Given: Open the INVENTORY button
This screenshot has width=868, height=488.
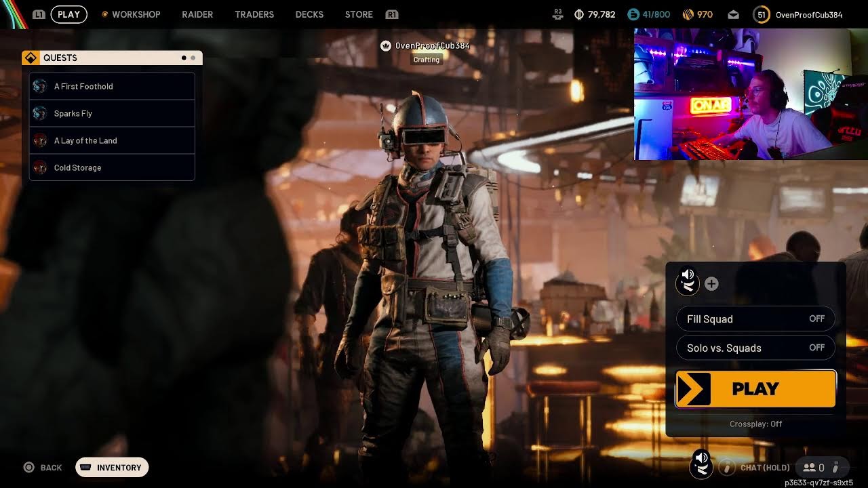Looking at the screenshot, I should [112, 468].
